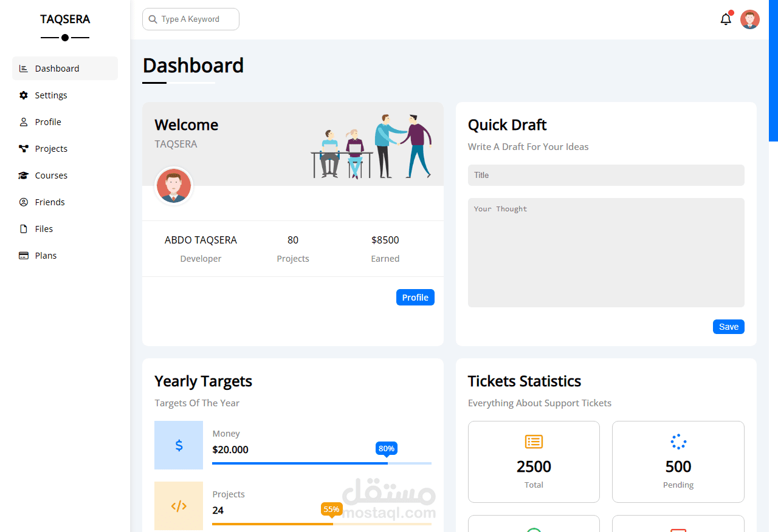Image resolution: width=778 pixels, height=532 pixels.
Task: Click the 55% progress badge
Action: (x=331, y=510)
